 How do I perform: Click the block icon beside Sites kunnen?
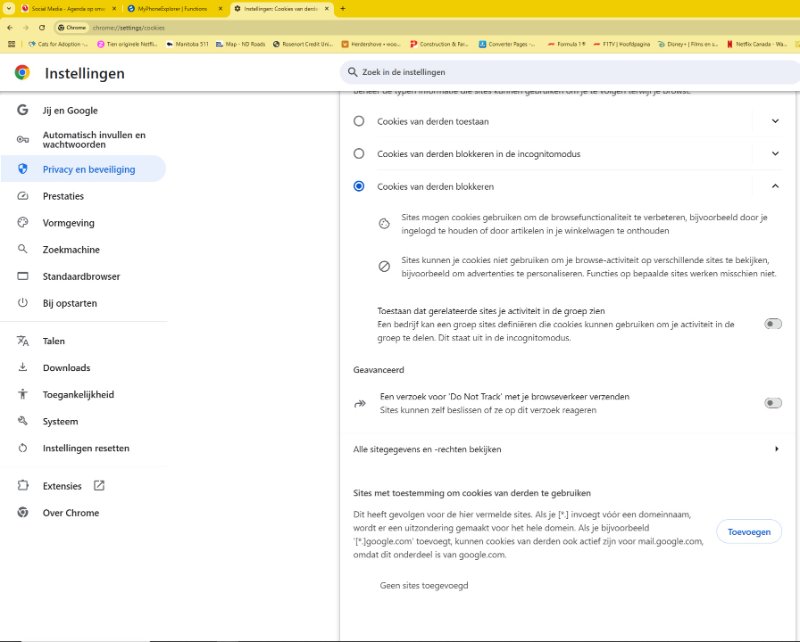click(x=384, y=266)
